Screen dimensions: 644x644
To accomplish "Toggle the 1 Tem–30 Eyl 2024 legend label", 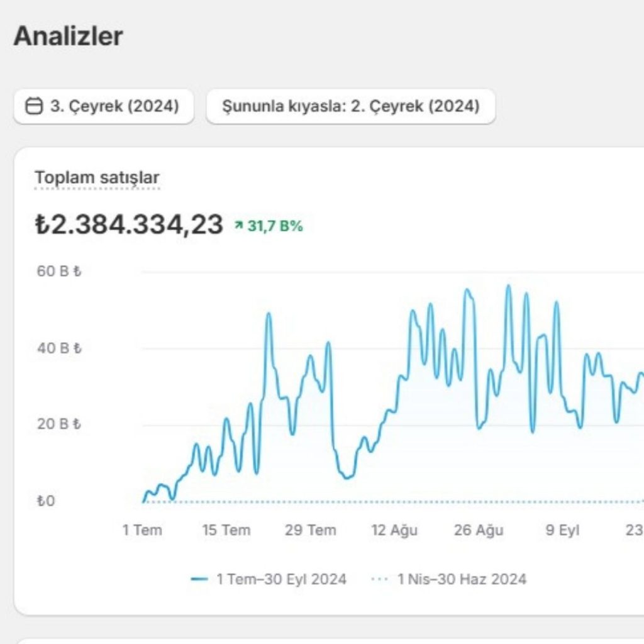I will [281, 579].
